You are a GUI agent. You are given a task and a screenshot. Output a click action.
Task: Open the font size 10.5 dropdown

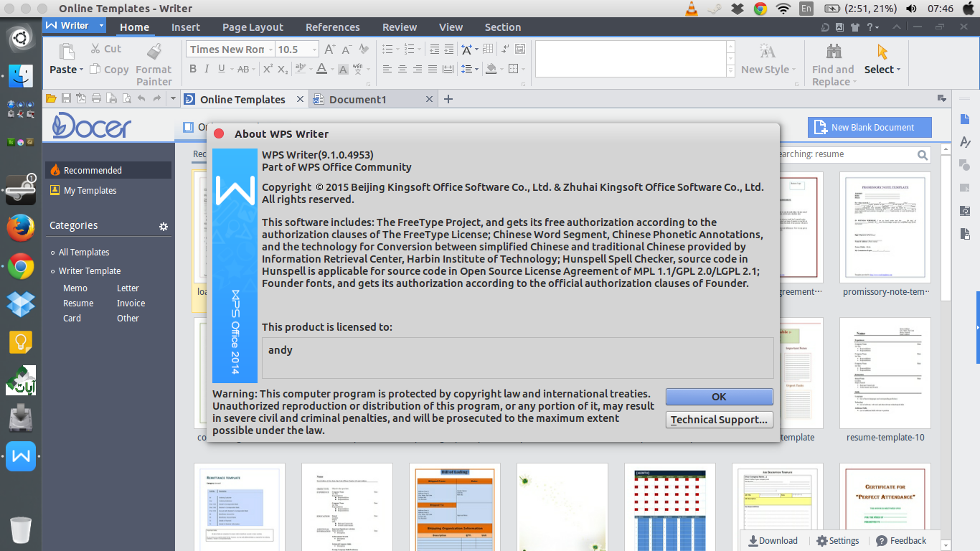pyautogui.click(x=314, y=50)
